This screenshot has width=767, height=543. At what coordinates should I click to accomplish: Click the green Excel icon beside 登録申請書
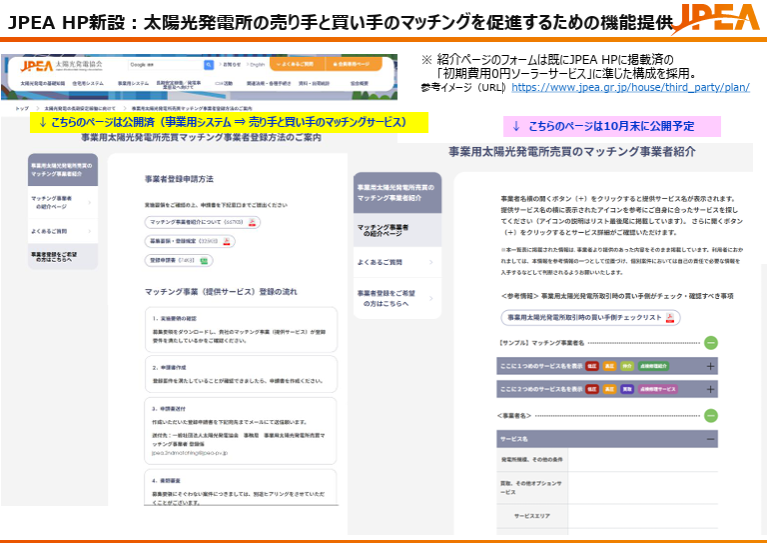(205, 260)
